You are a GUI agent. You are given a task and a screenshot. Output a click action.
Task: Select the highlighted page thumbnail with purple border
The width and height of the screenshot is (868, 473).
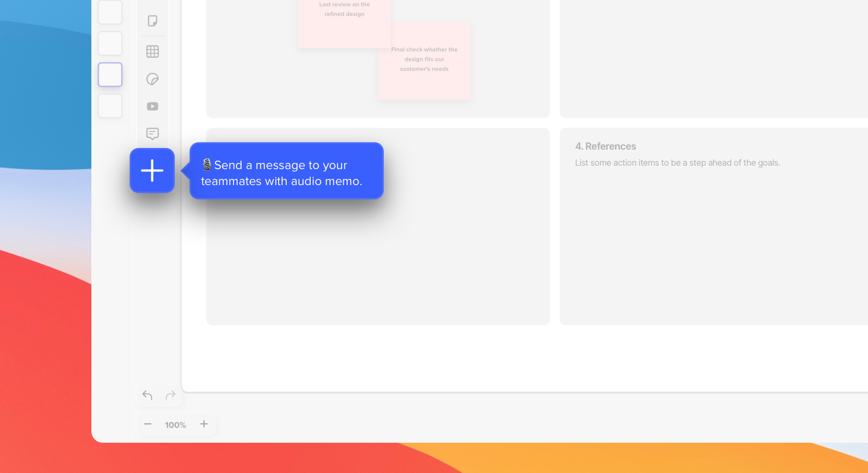point(110,75)
